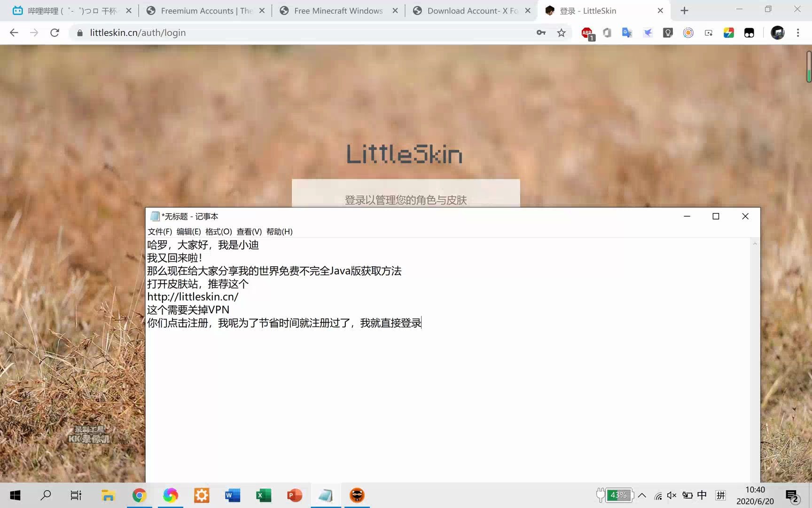This screenshot has height=508, width=812.
Task: Open Task View on taskbar
Action: [76, 495]
